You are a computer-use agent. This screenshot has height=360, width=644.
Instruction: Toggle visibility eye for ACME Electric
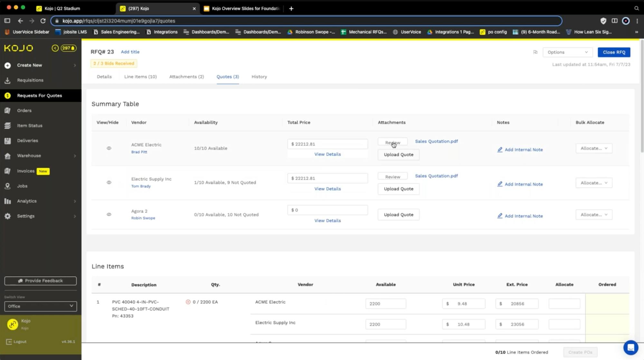[109, 148]
